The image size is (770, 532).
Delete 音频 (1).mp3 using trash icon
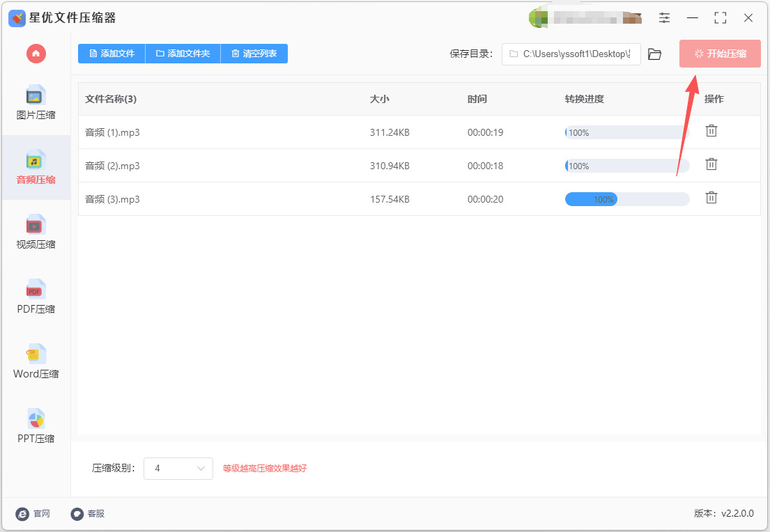(711, 131)
